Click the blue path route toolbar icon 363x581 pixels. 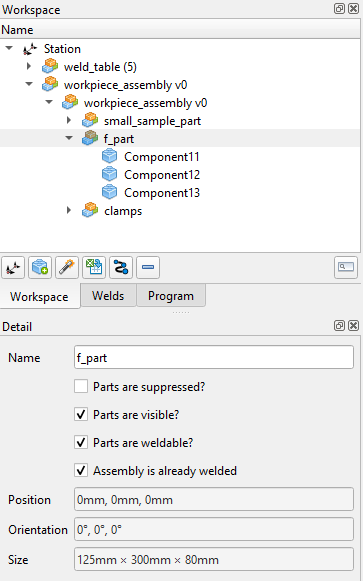click(x=121, y=267)
